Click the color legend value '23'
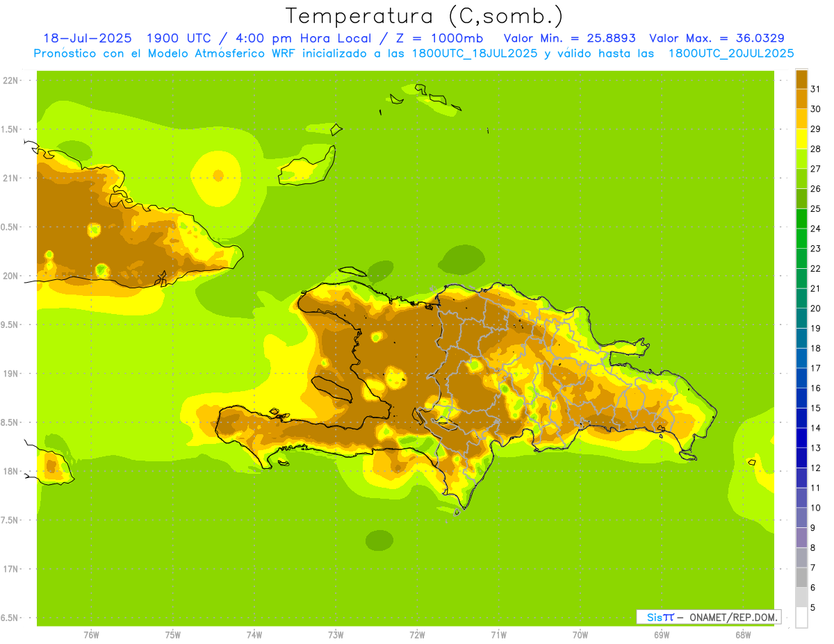The height and width of the screenshot is (644, 834). click(815, 249)
